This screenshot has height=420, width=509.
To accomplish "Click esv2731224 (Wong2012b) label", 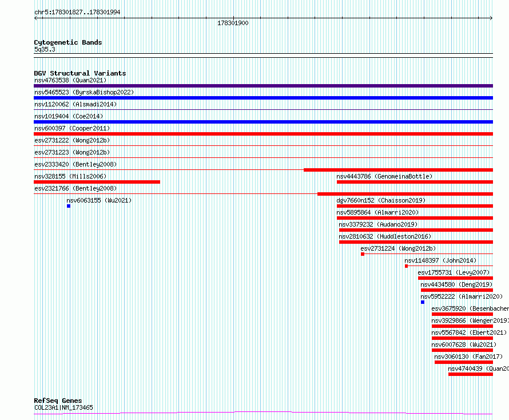I will pos(398,248).
